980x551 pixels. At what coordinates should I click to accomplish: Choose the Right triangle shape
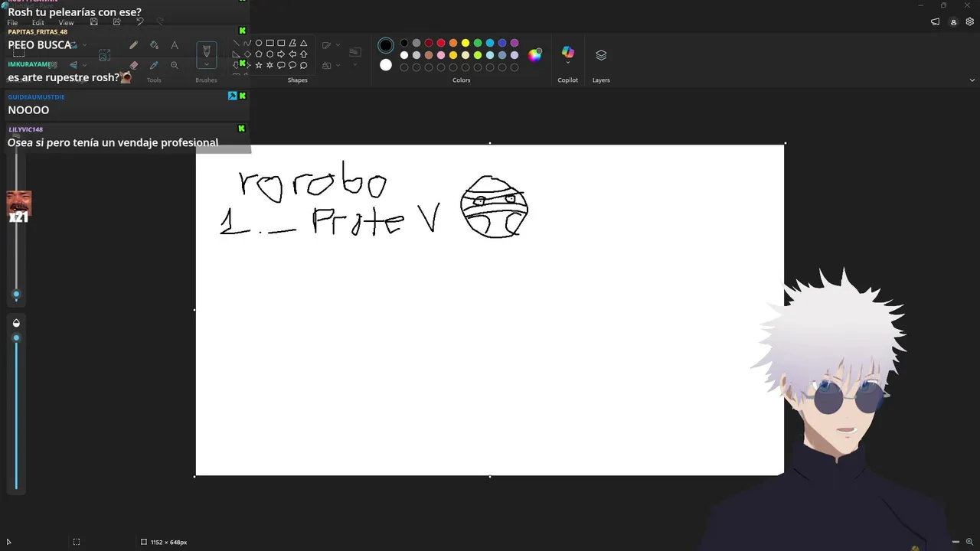pos(236,54)
